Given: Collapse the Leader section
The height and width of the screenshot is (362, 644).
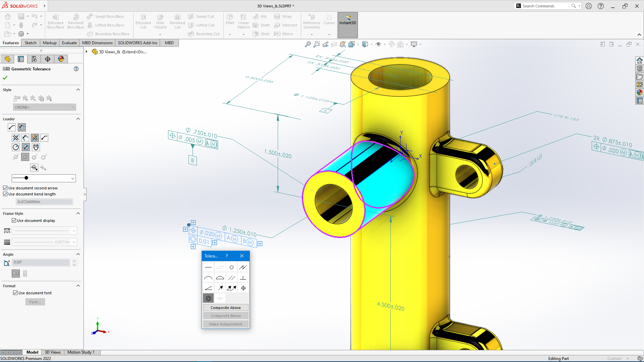Looking at the screenshot, I should tap(78, 119).
